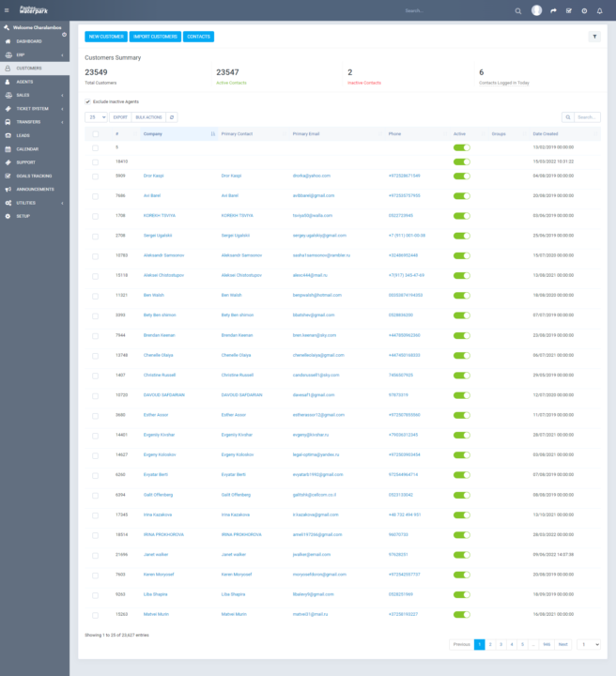This screenshot has width=616, height=676.
Task: Select the checkbox for Ben Walsh row
Action: pos(95,296)
